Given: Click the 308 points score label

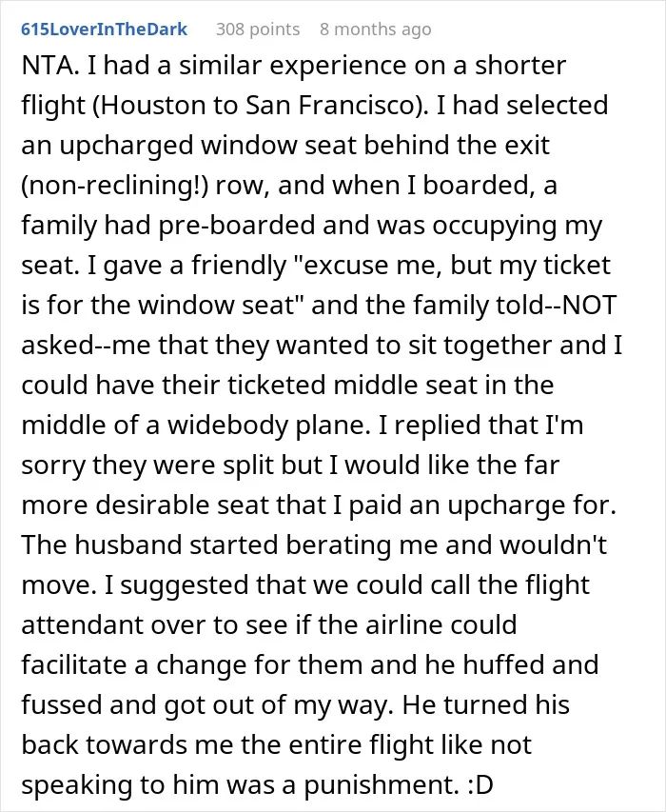Looking at the screenshot, I should click(x=258, y=30).
